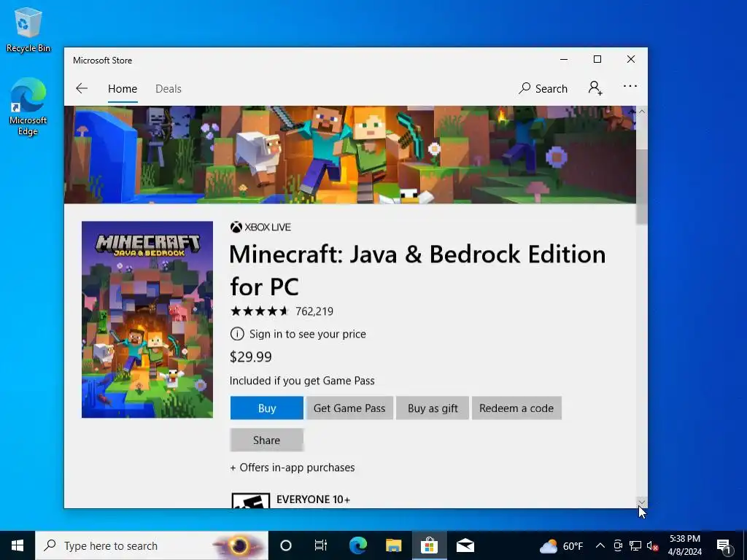
Task: Click the sign-in account icon
Action: click(595, 88)
